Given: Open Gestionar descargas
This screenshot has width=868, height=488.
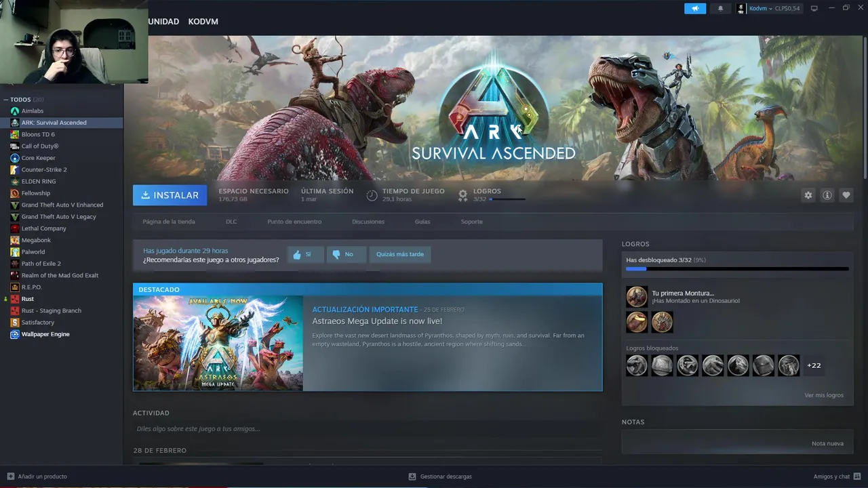Looking at the screenshot, I should coord(440,476).
